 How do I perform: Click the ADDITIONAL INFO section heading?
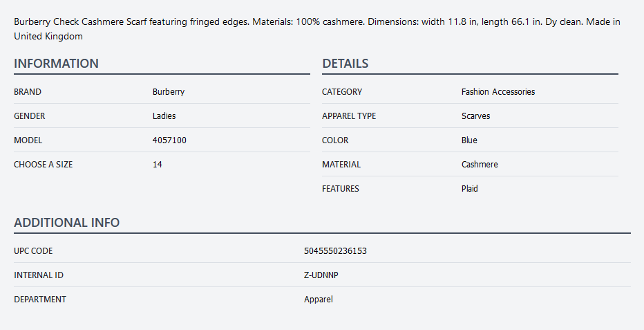[x=67, y=223]
